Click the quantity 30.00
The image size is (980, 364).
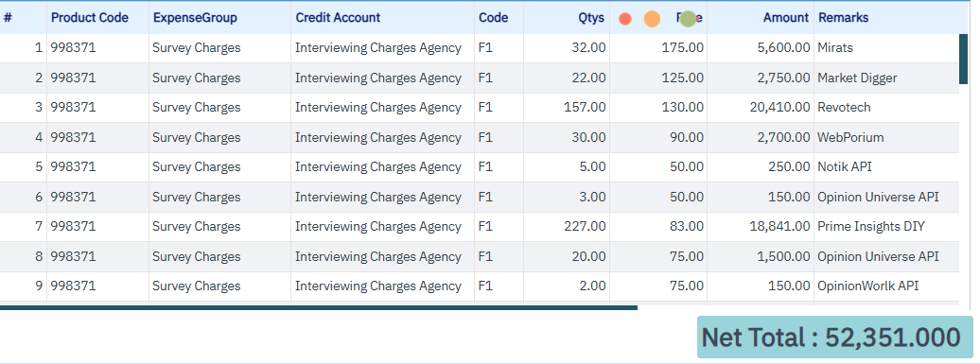point(588,137)
